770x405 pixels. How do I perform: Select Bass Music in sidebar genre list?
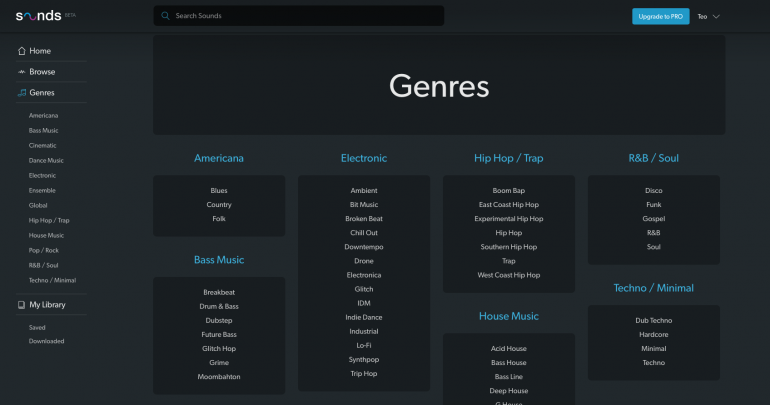(x=43, y=131)
